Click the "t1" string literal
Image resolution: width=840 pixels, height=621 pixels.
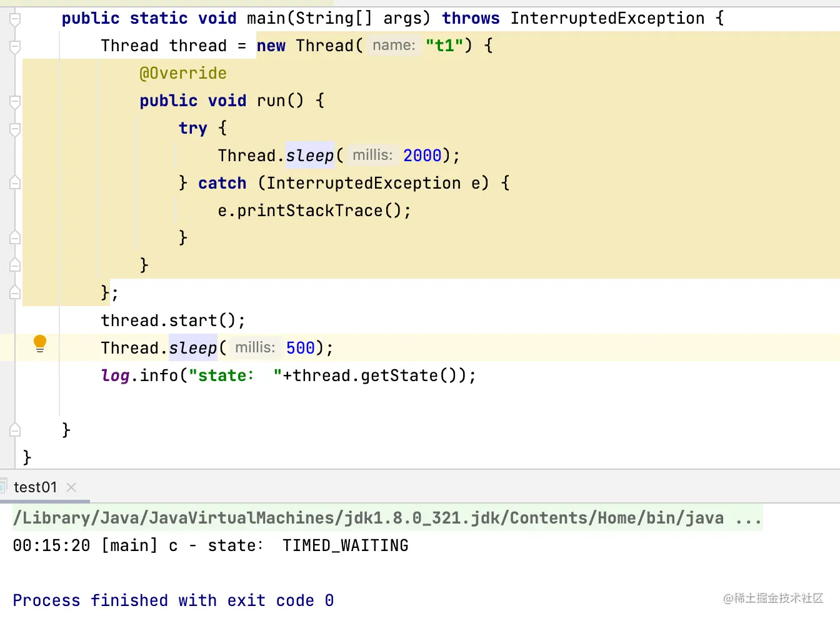[444, 46]
